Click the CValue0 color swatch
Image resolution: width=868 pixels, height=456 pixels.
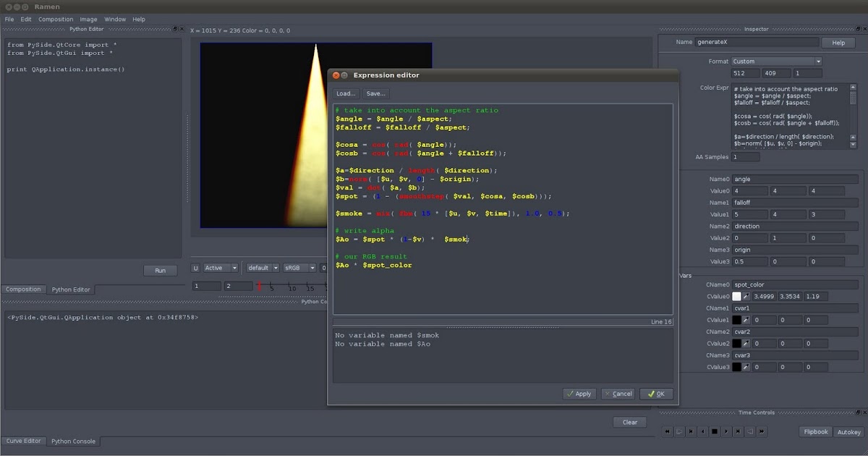[x=737, y=296]
